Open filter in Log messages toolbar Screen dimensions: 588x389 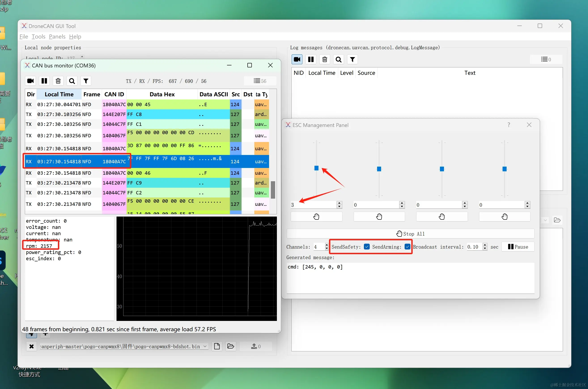[x=352, y=60]
